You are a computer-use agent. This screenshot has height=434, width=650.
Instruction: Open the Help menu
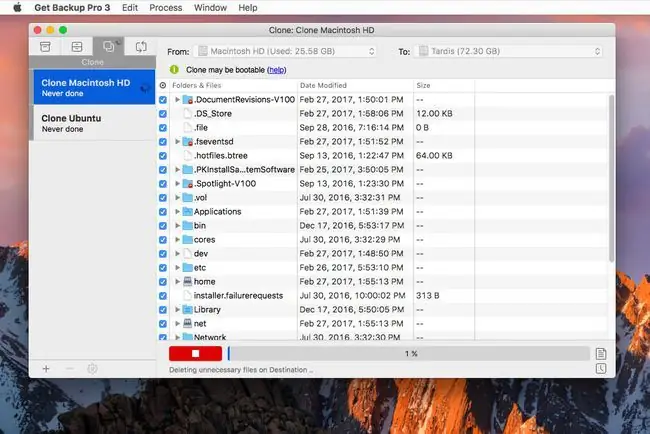[x=247, y=7]
